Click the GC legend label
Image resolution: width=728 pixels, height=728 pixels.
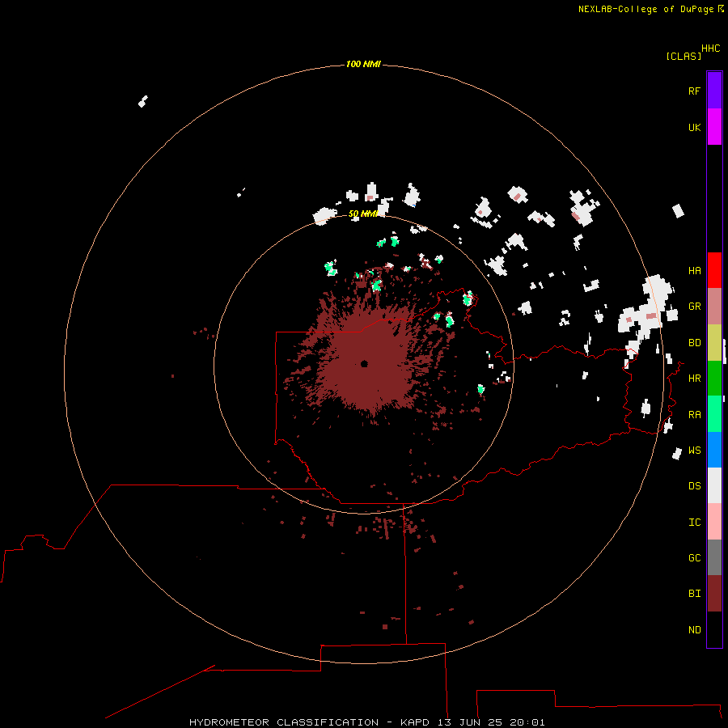coord(694,557)
